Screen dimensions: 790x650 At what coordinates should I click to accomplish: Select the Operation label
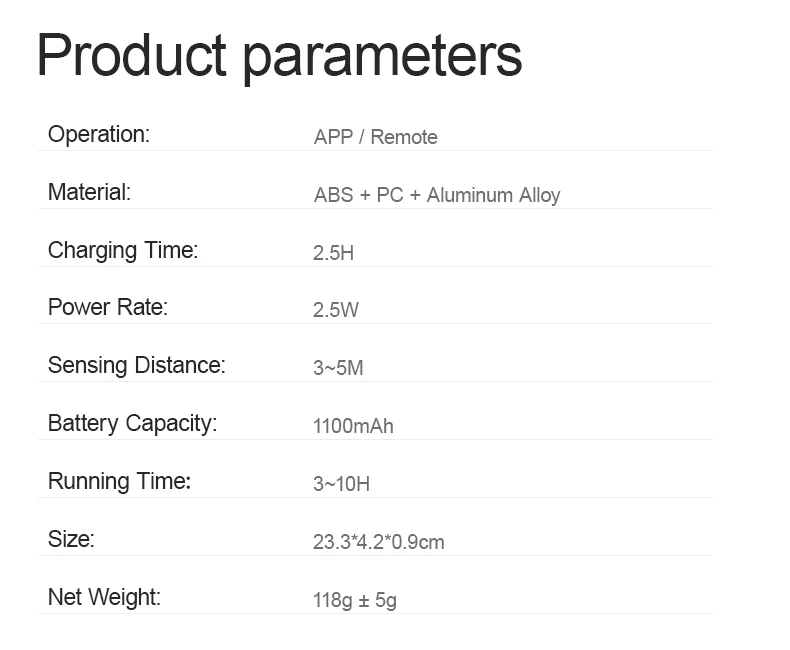(x=99, y=134)
